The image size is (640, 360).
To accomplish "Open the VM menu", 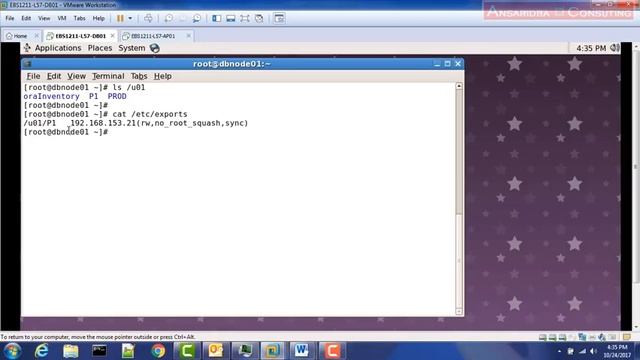I will point(62,18).
